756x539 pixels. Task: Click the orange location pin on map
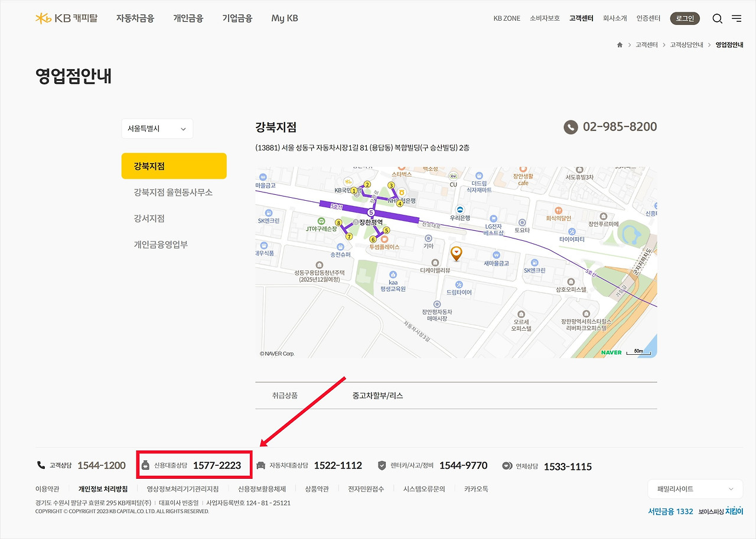456,253
